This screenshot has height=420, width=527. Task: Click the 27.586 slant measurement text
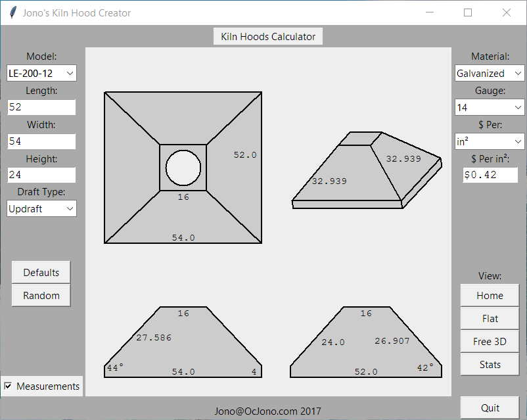pos(154,337)
